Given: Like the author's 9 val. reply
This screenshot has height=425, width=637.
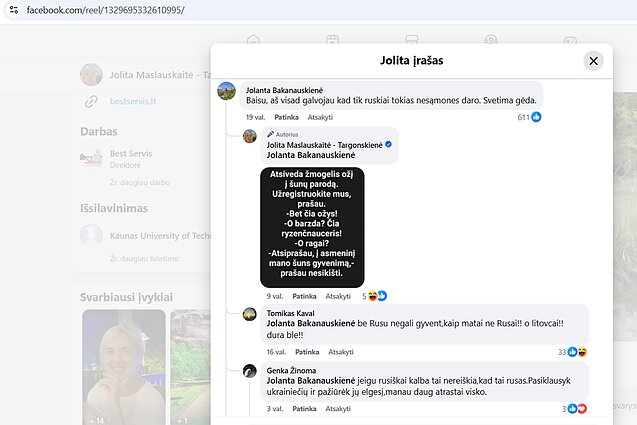Looking at the screenshot, I should pos(304,296).
